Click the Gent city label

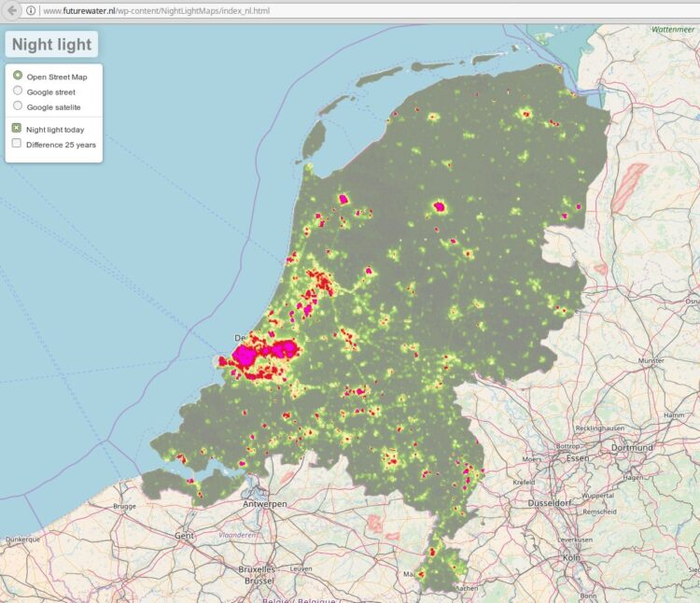(185, 535)
